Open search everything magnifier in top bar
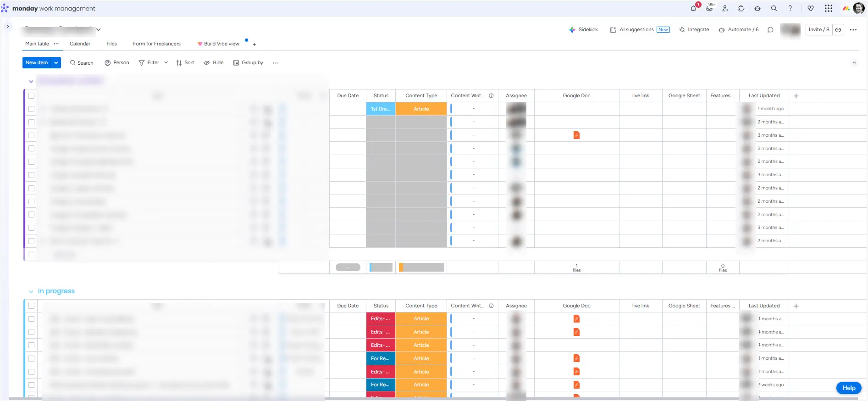The image size is (868, 401). (x=774, y=8)
